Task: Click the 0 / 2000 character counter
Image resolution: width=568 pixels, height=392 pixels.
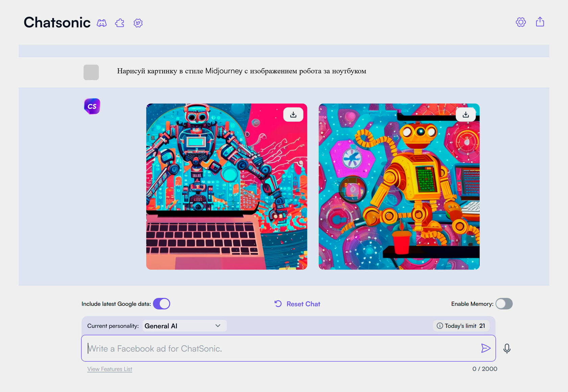Action: tap(484, 369)
